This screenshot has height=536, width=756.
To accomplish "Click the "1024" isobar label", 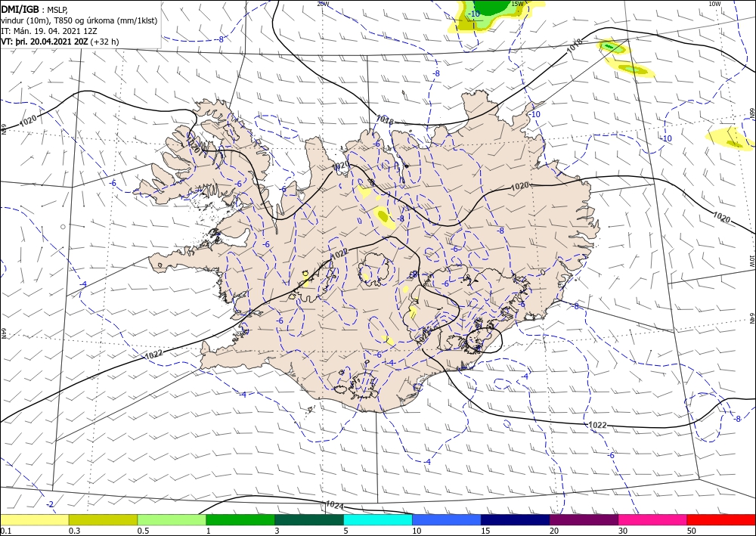I will click(x=335, y=505).
